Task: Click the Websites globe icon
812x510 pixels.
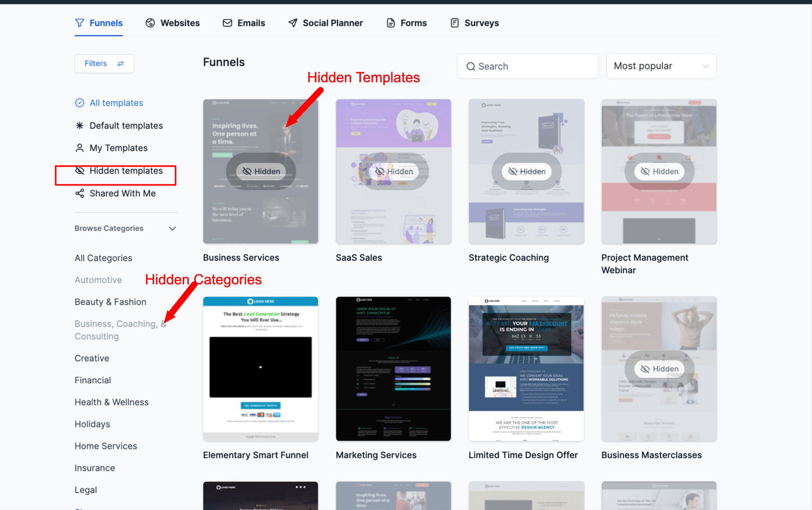Action: click(x=150, y=23)
